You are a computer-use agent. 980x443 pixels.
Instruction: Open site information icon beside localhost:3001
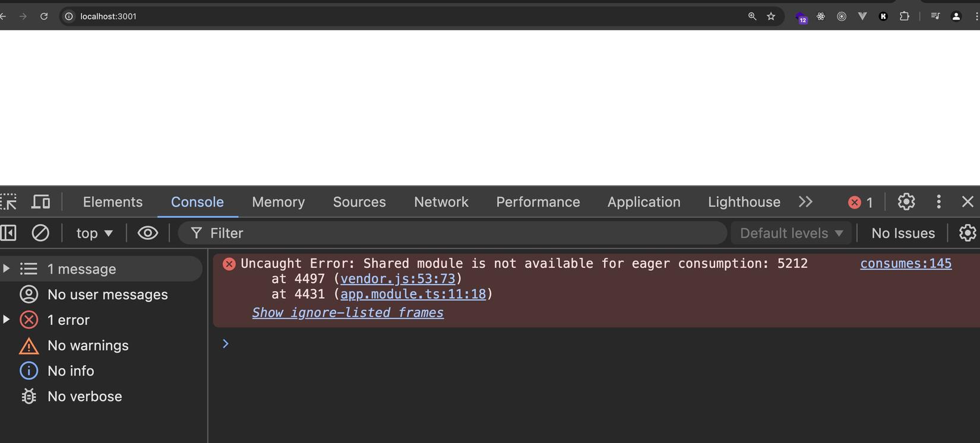pos(69,17)
